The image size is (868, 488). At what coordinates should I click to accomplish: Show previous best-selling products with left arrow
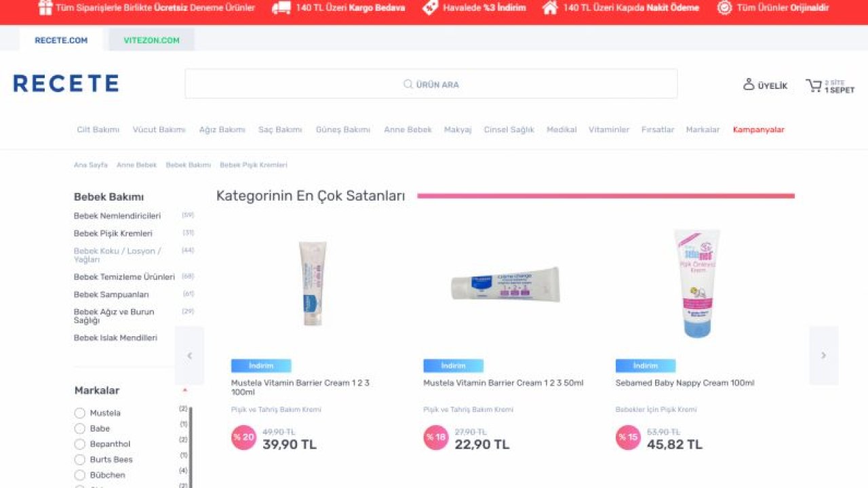tap(189, 355)
